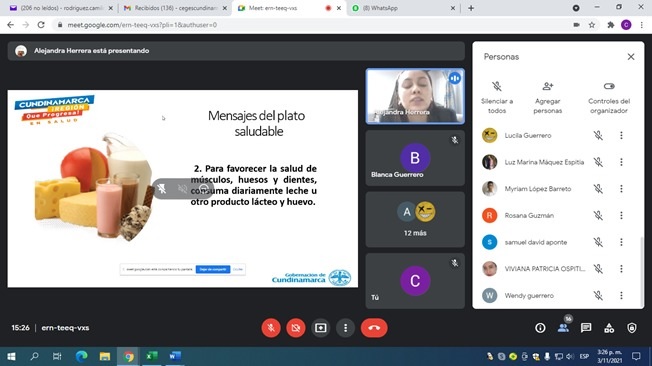Screen dimensions: 652x366
Task: Open the present screen button
Action: (321, 328)
